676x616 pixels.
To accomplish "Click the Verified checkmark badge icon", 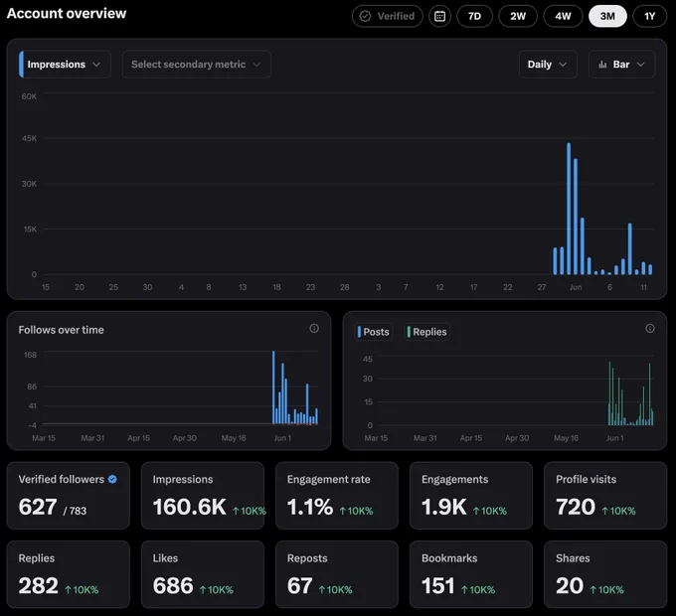I will point(365,16).
